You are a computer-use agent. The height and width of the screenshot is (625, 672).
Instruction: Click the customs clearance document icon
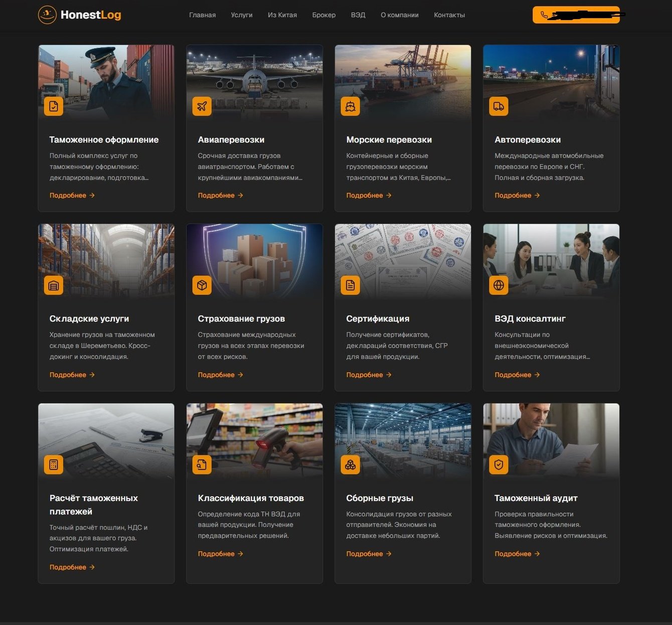tap(54, 106)
